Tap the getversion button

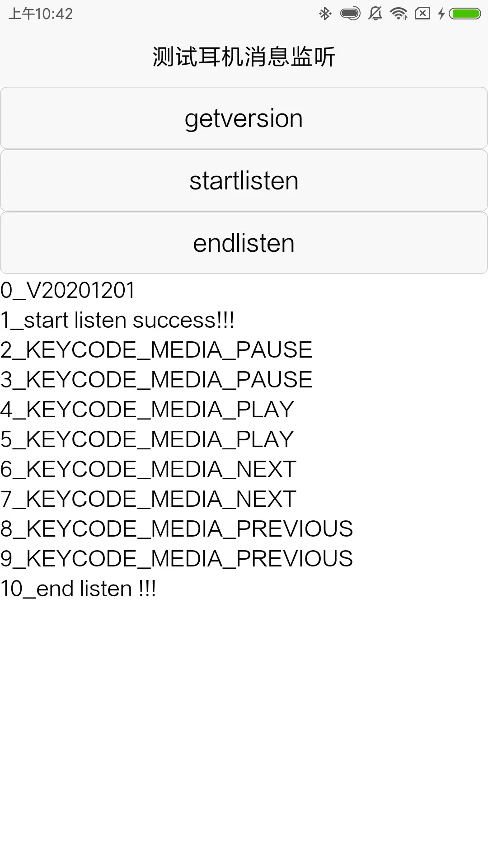[244, 118]
